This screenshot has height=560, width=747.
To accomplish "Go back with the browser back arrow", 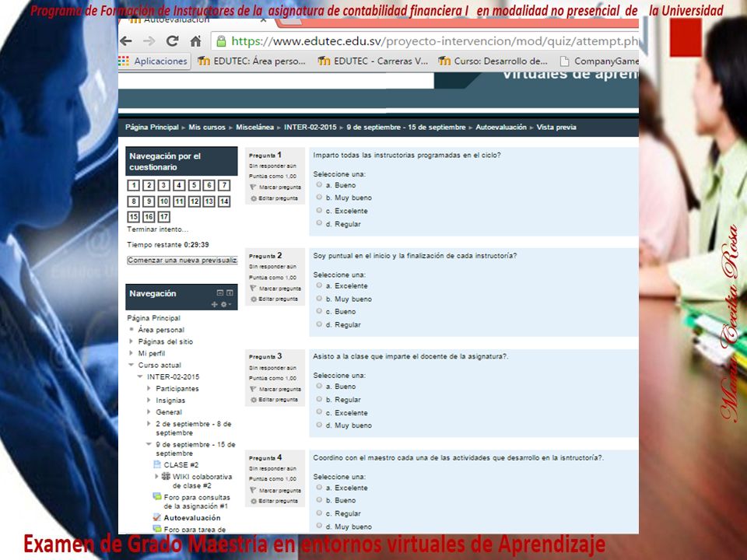I will [126, 41].
